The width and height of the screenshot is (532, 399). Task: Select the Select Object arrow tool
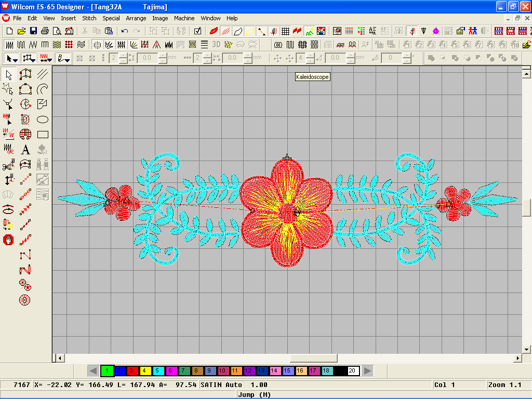click(8, 74)
